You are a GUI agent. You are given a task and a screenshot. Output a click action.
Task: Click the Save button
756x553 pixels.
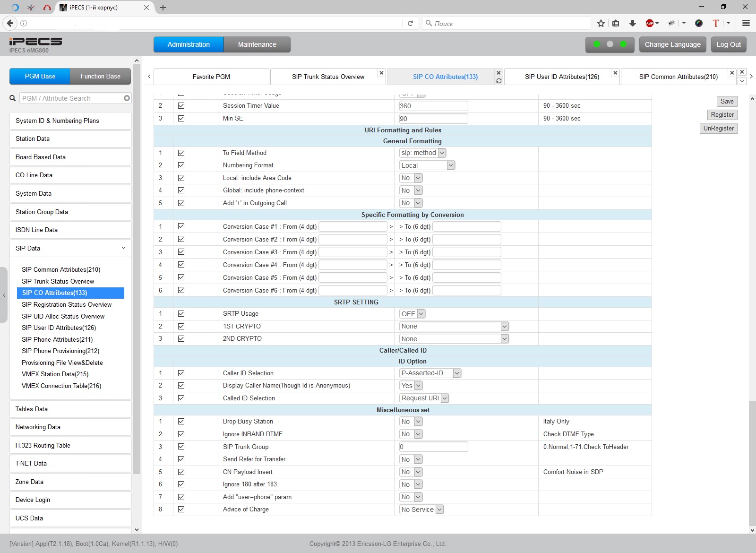[x=727, y=101]
